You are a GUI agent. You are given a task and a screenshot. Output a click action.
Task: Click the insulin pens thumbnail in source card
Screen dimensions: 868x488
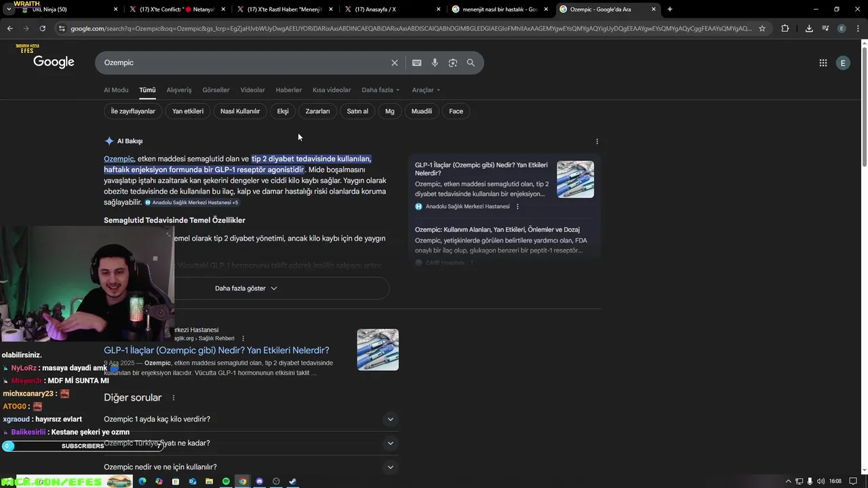click(575, 179)
